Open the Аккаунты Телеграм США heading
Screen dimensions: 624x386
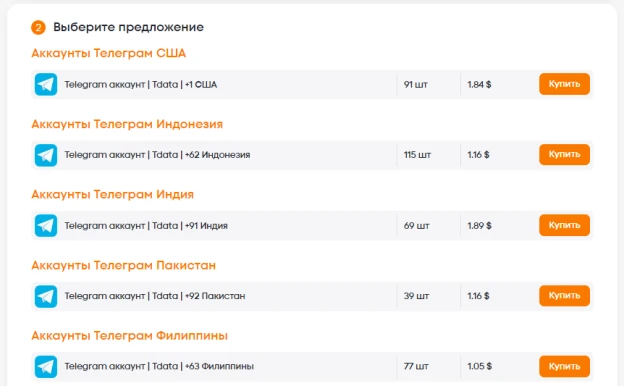coord(109,53)
